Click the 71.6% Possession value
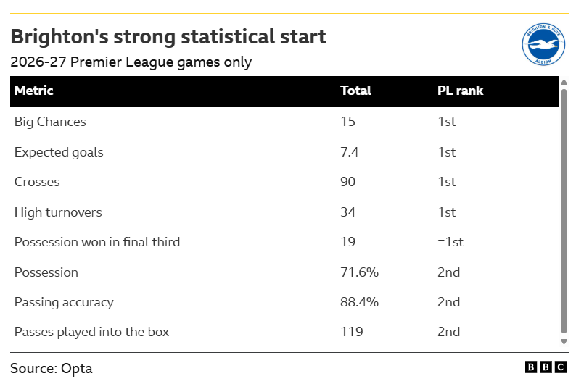This screenshot has height=392, width=576. point(359,272)
